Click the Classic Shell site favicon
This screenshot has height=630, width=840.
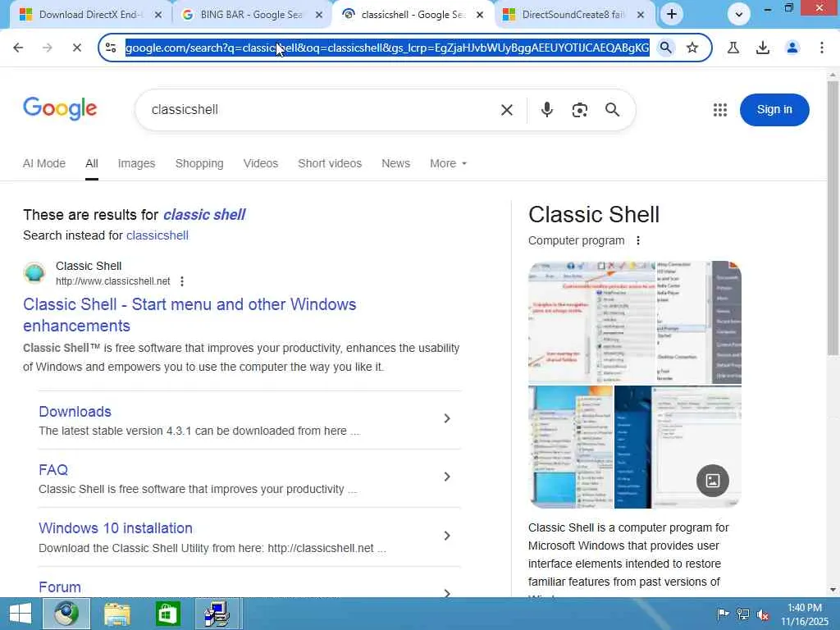pyautogui.click(x=34, y=272)
